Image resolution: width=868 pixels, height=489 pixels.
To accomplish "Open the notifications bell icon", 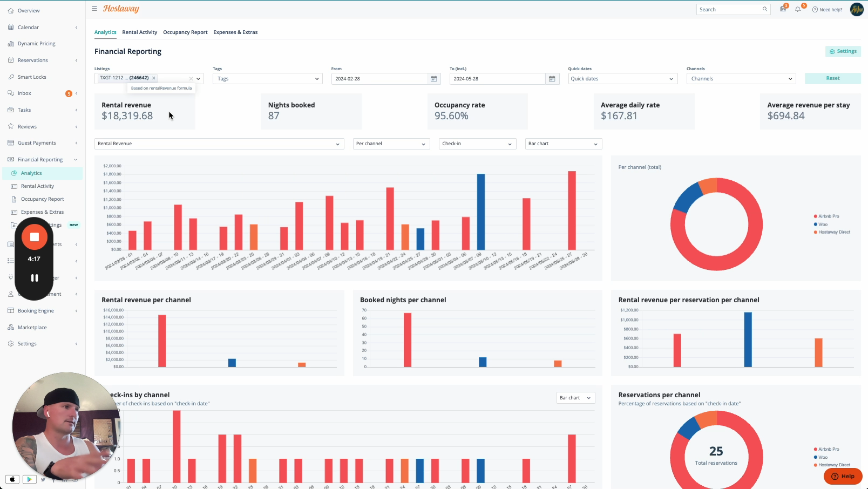I will click(x=798, y=9).
